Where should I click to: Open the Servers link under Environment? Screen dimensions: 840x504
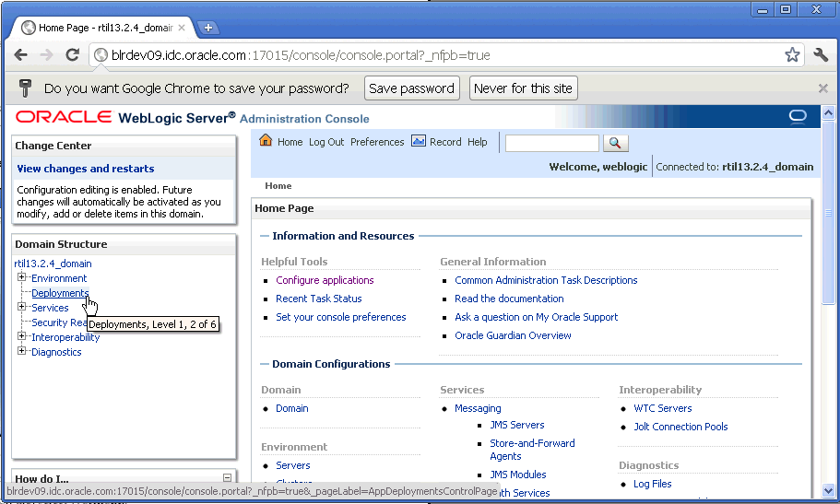292,465
